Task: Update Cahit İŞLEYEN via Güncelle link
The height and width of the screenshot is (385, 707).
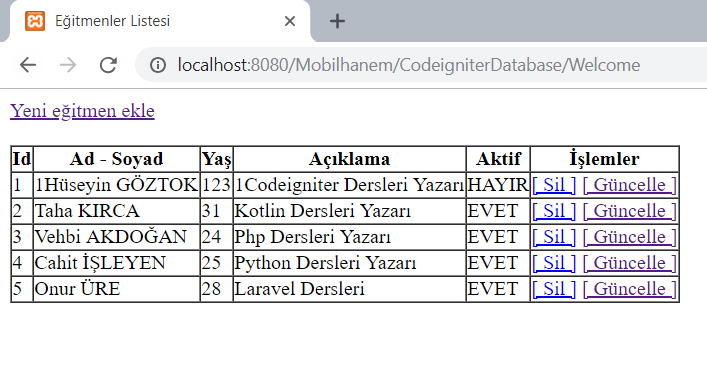Action: point(630,263)
